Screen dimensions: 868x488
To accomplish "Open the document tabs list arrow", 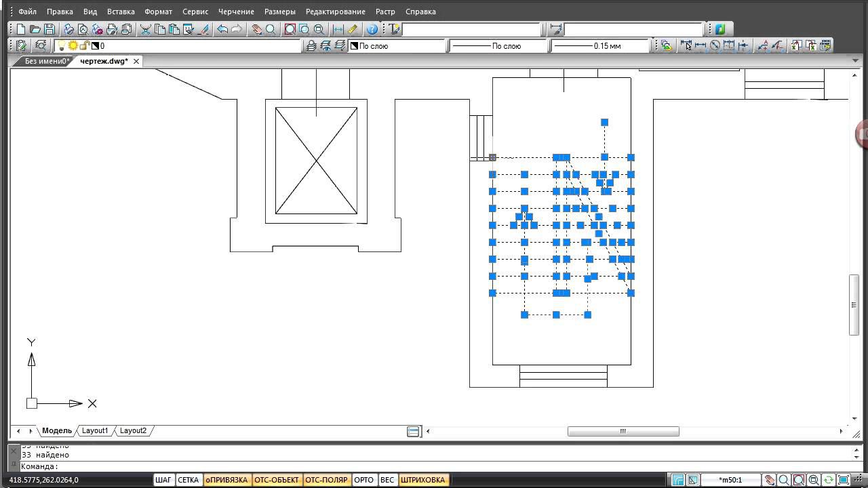I will click(x=855, y=61).
